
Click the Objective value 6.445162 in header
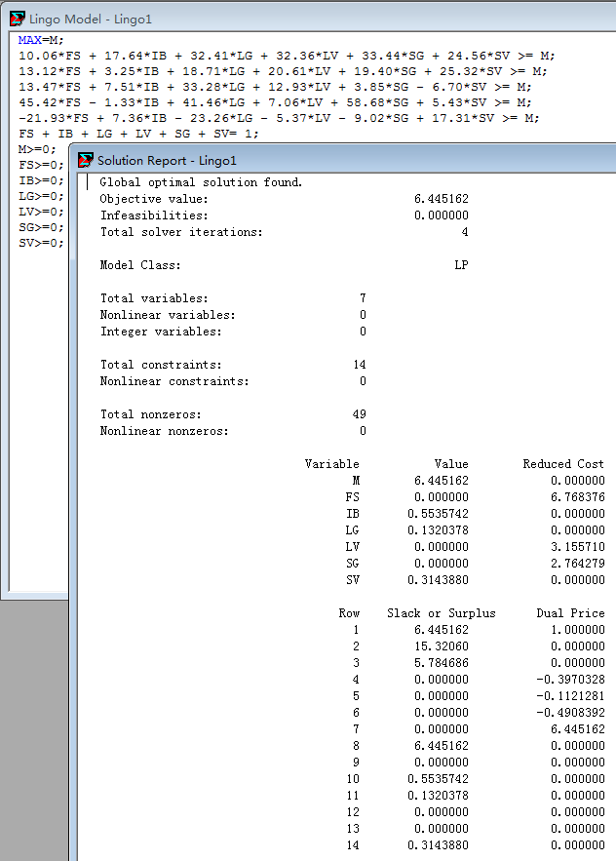pos(442,199)
